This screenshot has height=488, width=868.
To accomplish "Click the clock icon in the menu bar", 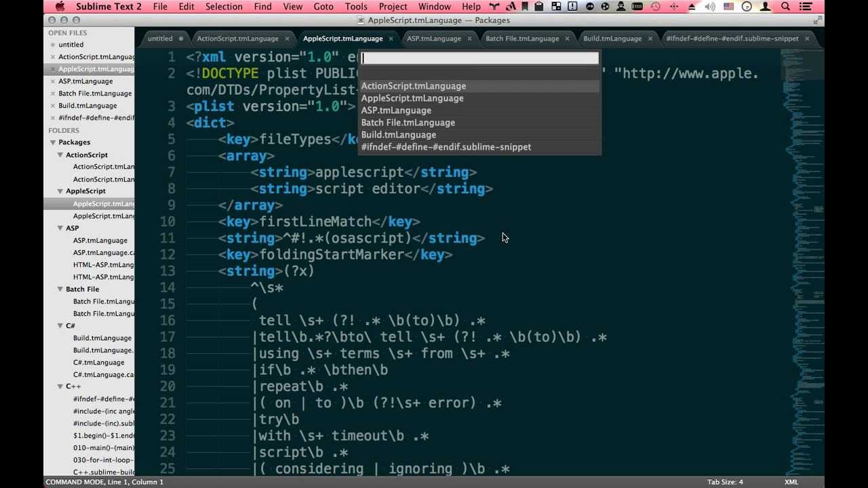I will click(747, 7).
